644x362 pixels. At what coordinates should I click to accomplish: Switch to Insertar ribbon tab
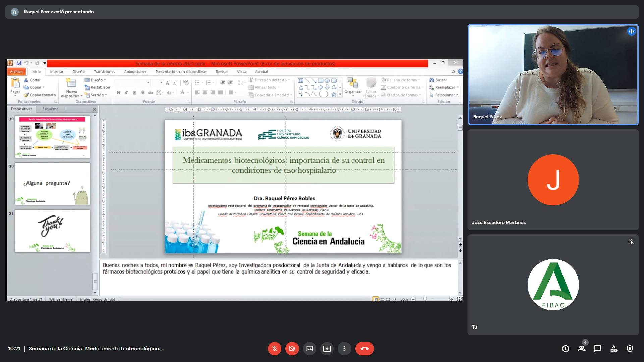click(57, 72)
